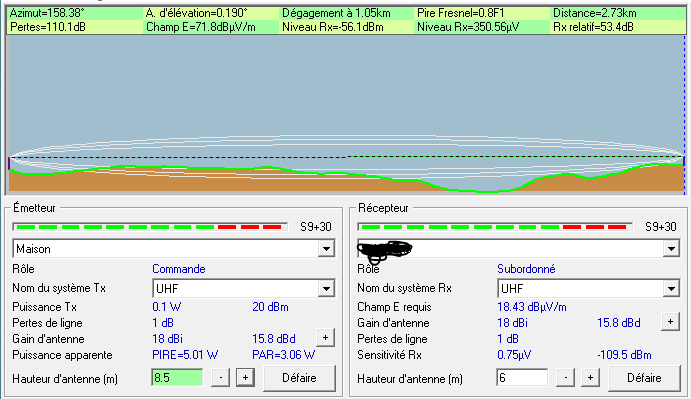Click Défaire in the Émetteur panel
Viewport: 691px width, 399px height.
pos(299,378)
